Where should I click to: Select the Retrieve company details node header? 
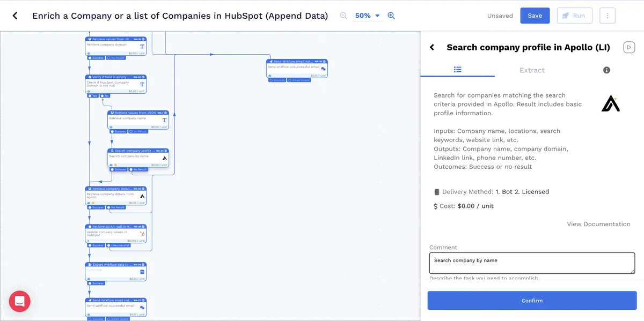[116, 189]
